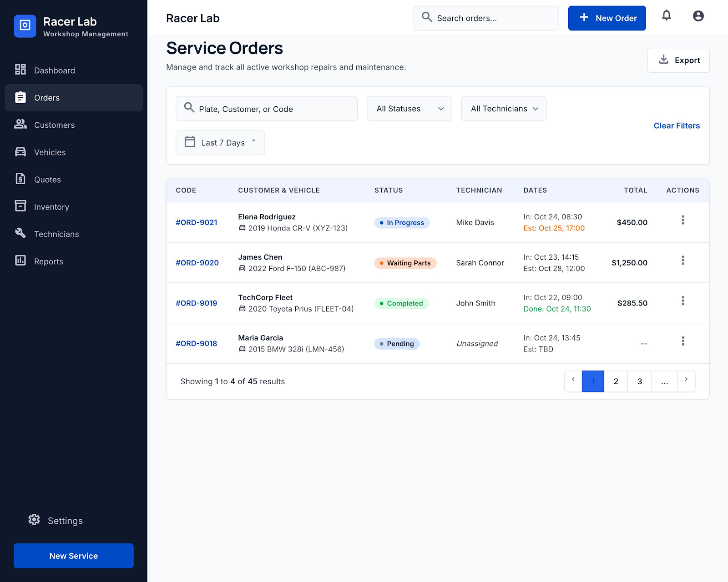Open actions menu for order ORD-9021
728x582 pixels.
click(x=682, y=221)
